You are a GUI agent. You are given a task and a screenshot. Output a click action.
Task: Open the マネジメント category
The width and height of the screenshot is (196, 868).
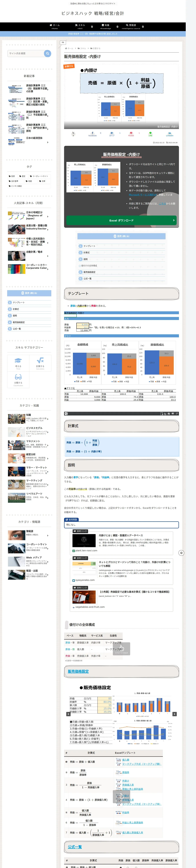coord(29,445)
